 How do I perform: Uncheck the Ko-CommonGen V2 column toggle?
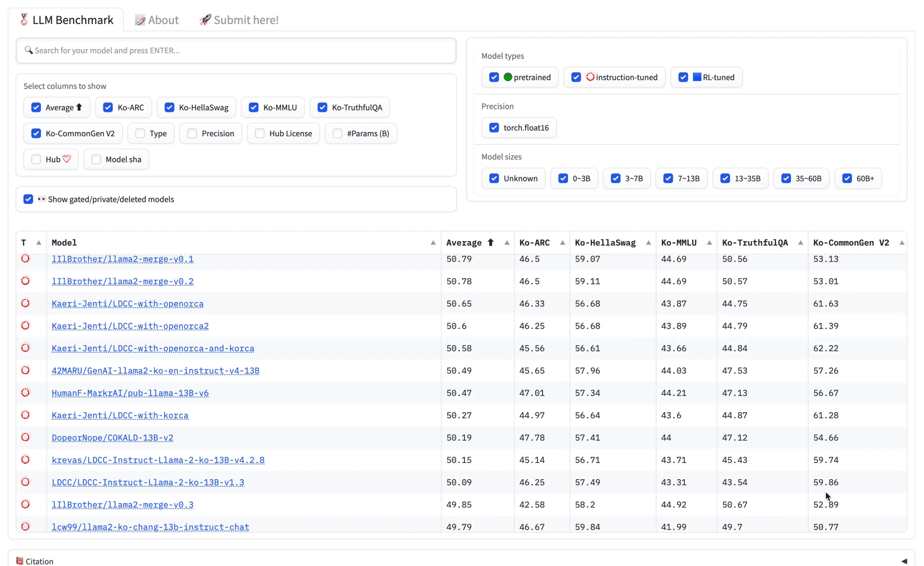tap(36, 133)
